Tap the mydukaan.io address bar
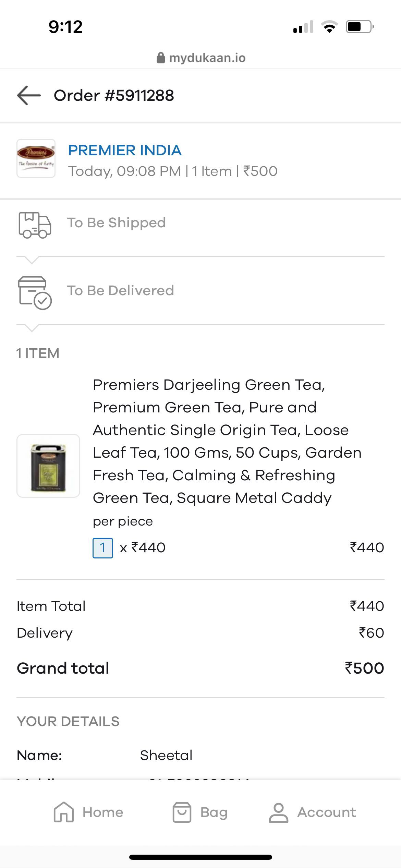Viewport: 401px width, 868px height. tap(207, 58)
